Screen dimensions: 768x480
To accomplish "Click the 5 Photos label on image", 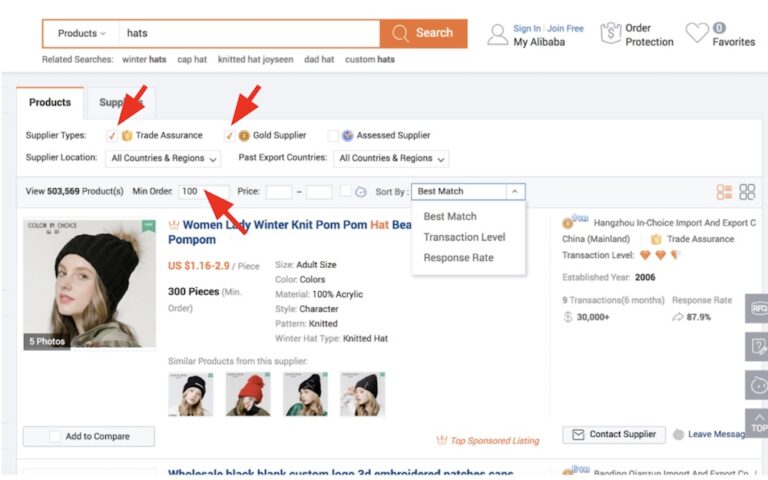I will click(47, 341).
